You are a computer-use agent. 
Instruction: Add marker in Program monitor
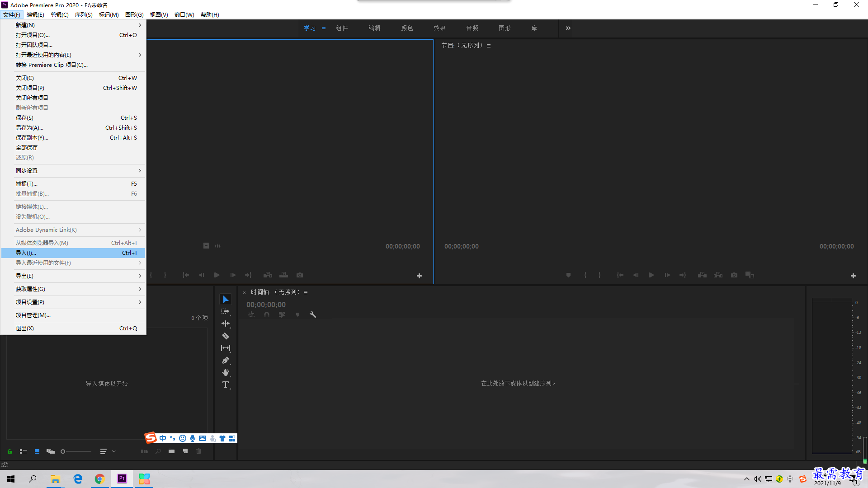[568, 275]
